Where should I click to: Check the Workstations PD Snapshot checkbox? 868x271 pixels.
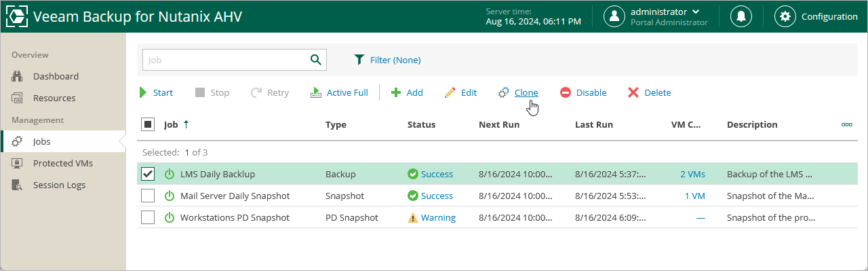click(x=148, y=217)
